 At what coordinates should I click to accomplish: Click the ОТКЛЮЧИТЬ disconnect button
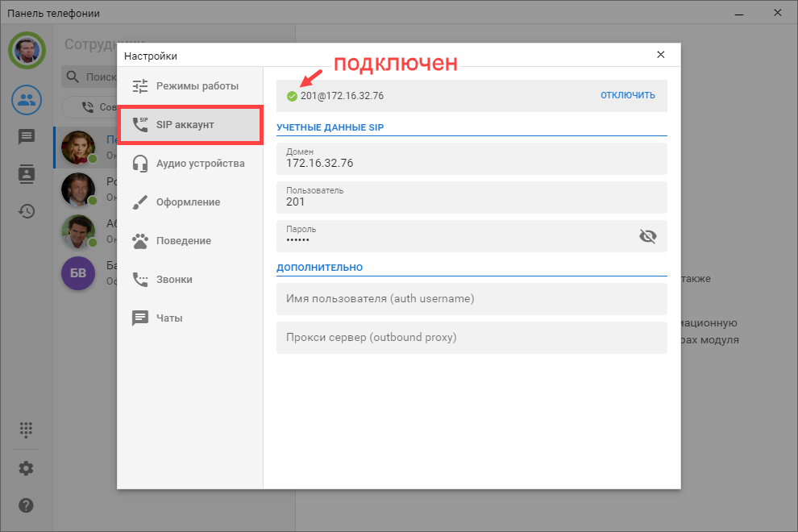pos(627,96)
